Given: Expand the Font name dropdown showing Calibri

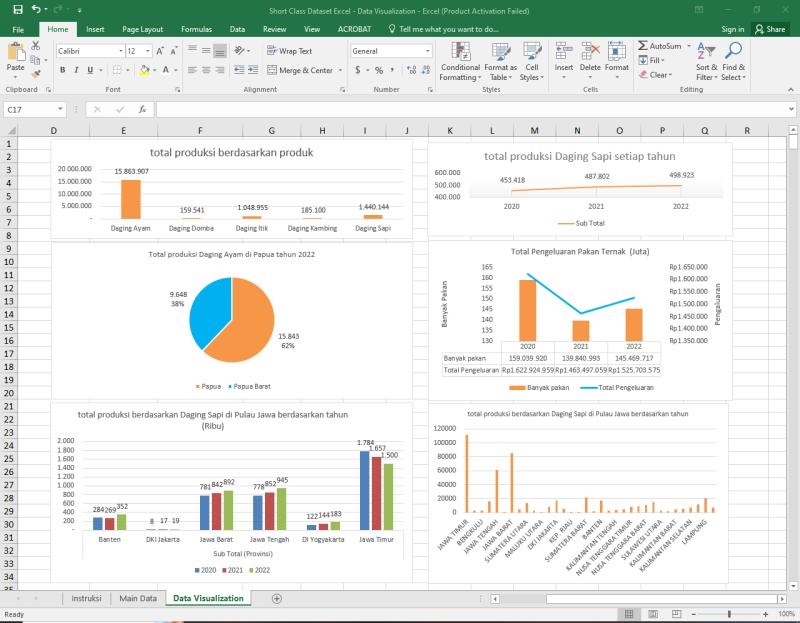Looking at the screenshot, I should click(118, 51).
